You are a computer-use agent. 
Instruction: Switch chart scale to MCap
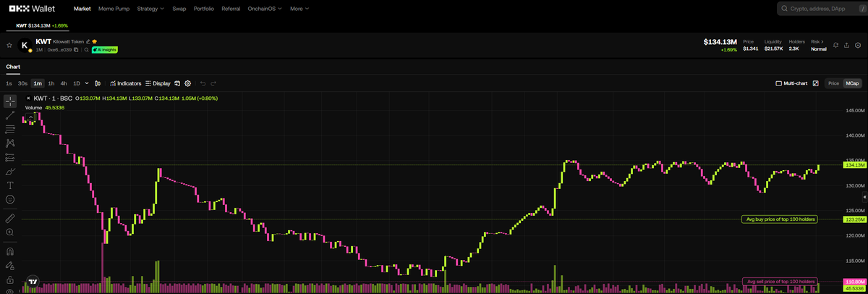click(852, 83)
